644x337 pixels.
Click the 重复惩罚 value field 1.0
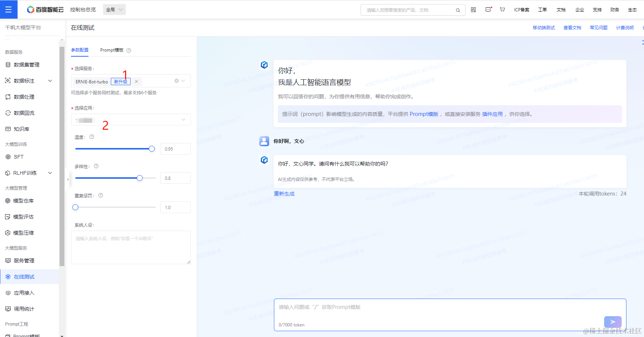pyautogui.click(x=176, y=207)
